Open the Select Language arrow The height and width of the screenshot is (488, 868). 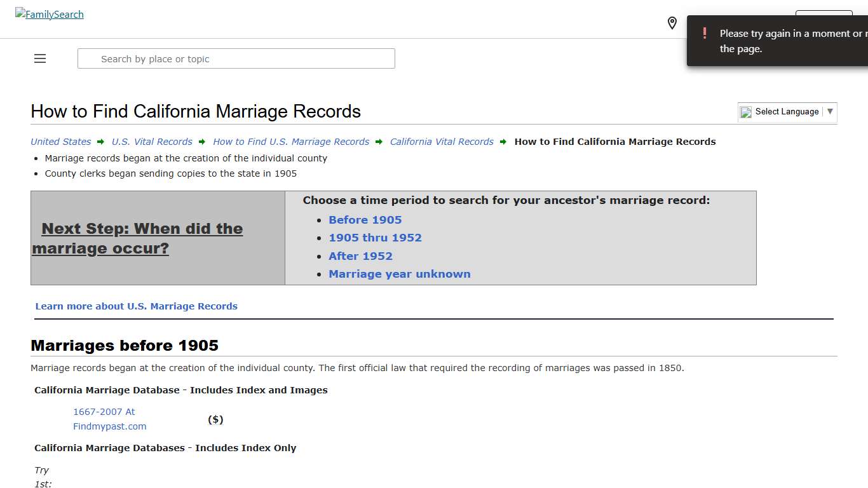point(831,112)
